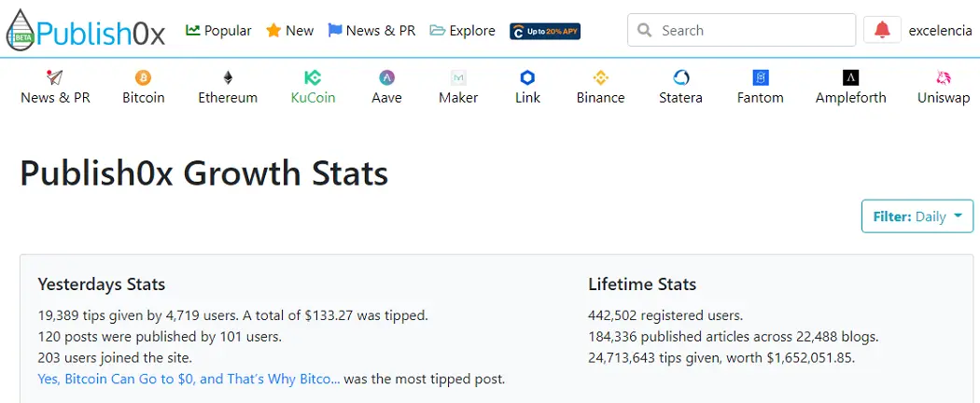Viewport: 980px width, 403px height.
Task: Open the excelencia user profile
Action: pos(940,31)
